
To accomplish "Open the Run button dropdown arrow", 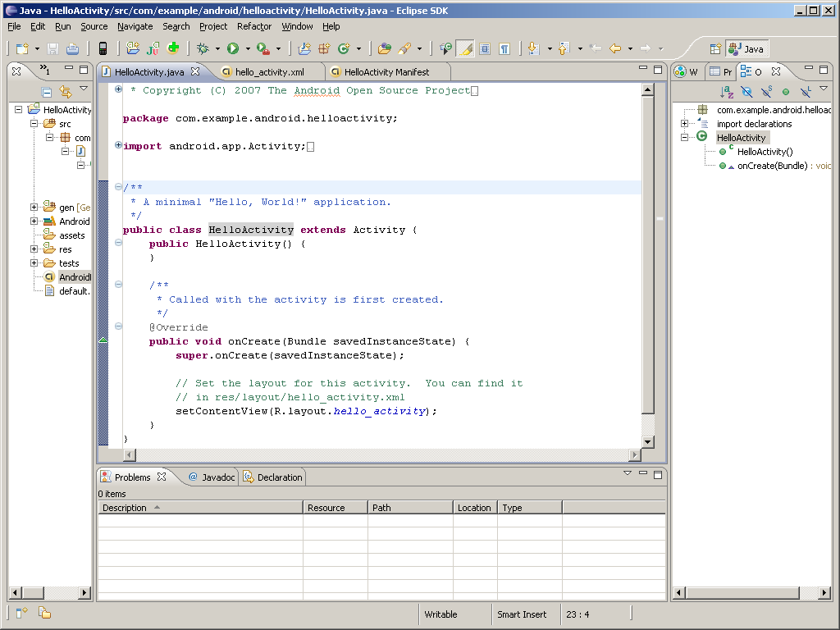I will click(x=248, y=49).
